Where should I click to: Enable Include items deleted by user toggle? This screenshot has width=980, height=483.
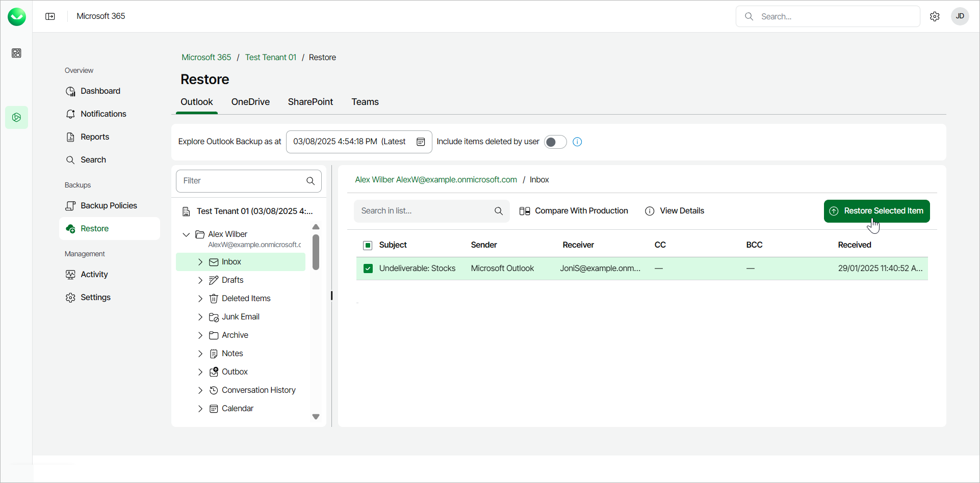tap(555, 142)
